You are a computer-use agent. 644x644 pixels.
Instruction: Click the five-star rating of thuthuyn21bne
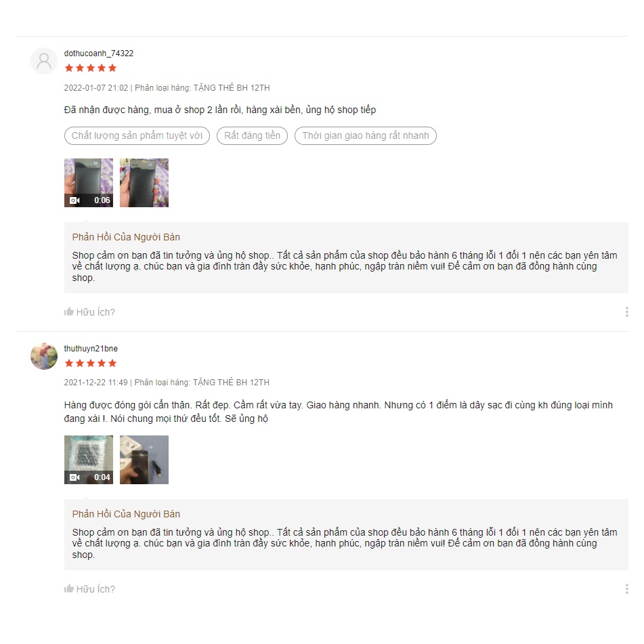[91, 363]
